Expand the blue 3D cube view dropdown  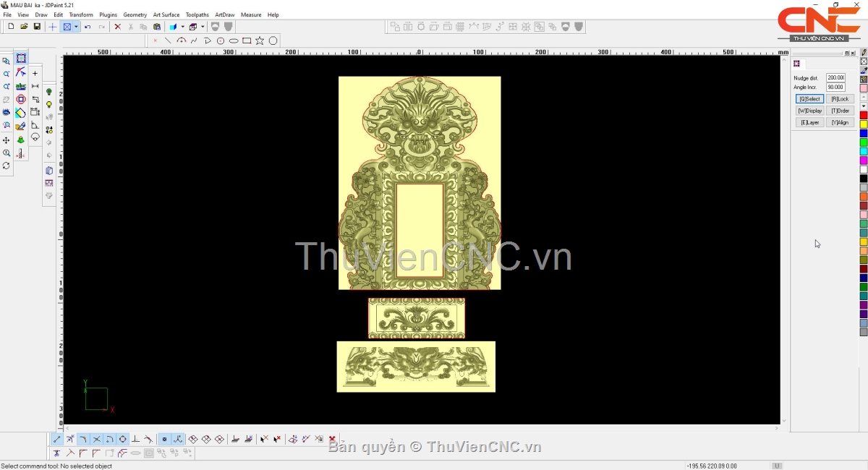coord(182,27)
